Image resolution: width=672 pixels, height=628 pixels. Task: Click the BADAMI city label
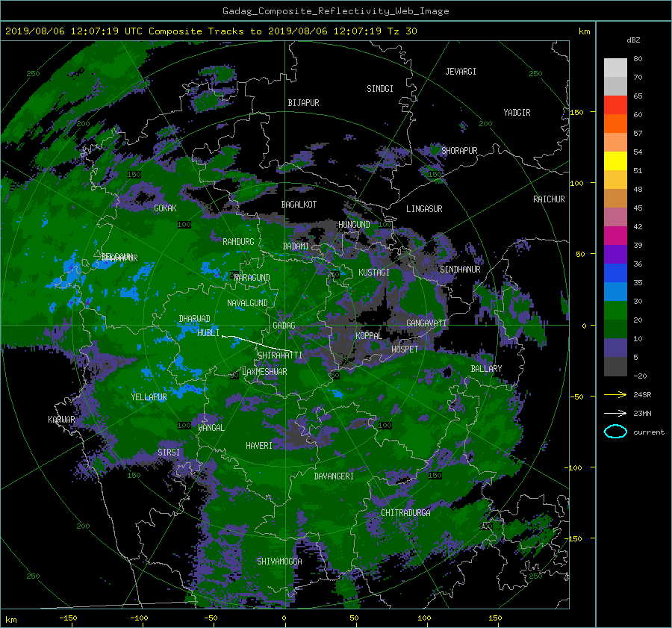point(296,246)
